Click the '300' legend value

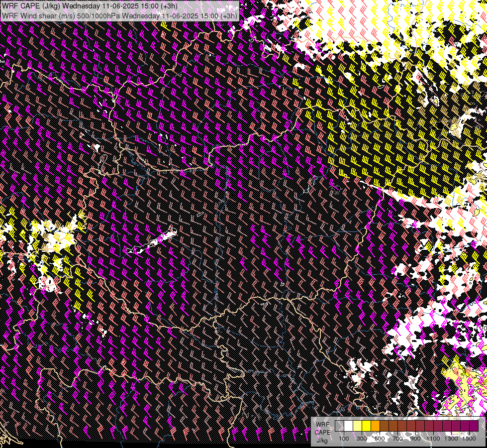362,439
